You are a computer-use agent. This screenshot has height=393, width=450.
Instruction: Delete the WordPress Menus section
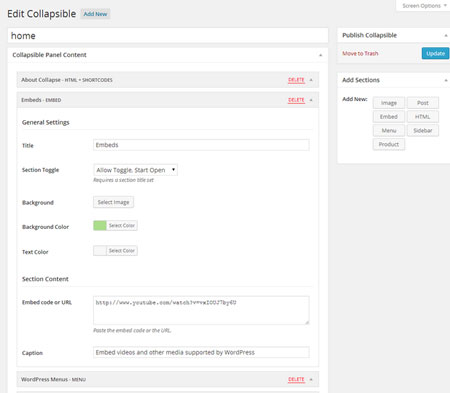[296, 379]
